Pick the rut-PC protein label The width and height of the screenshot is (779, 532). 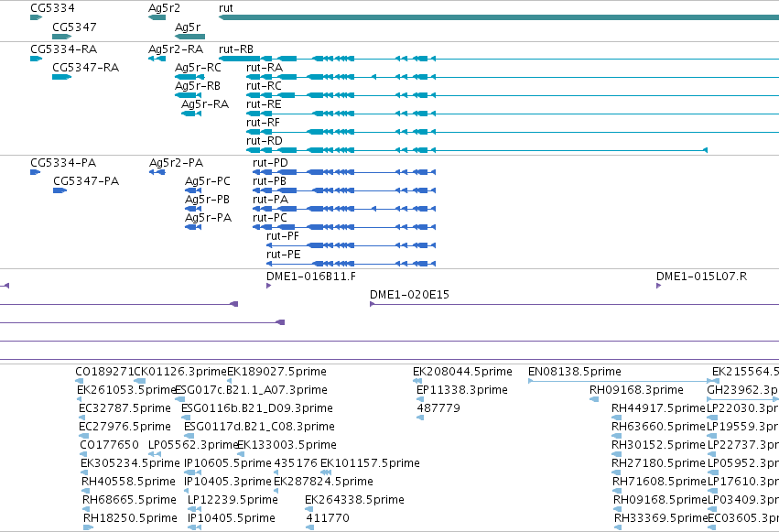(x=270, y=218)
